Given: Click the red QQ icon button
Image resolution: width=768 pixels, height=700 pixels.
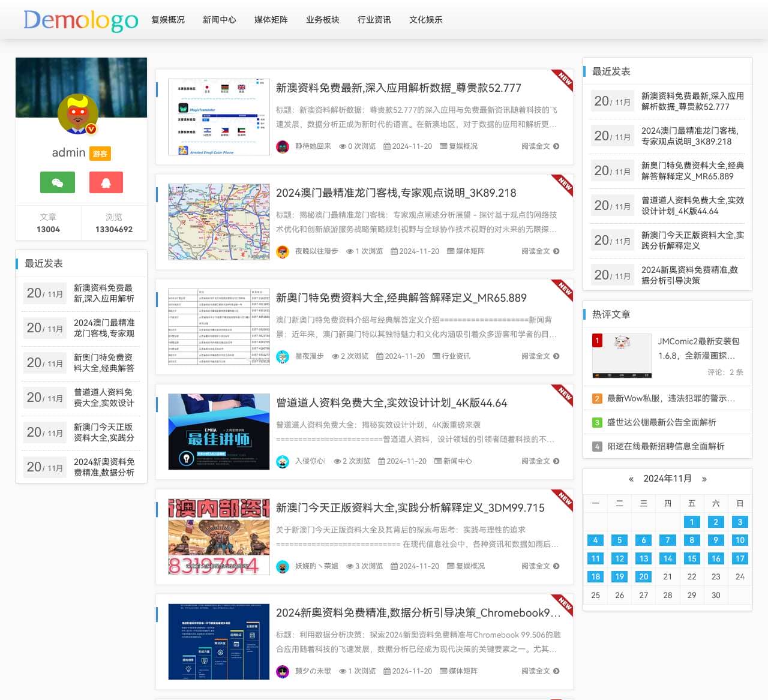Looking at the screenshot, I should pyautogui.click(x=106, y=182).
